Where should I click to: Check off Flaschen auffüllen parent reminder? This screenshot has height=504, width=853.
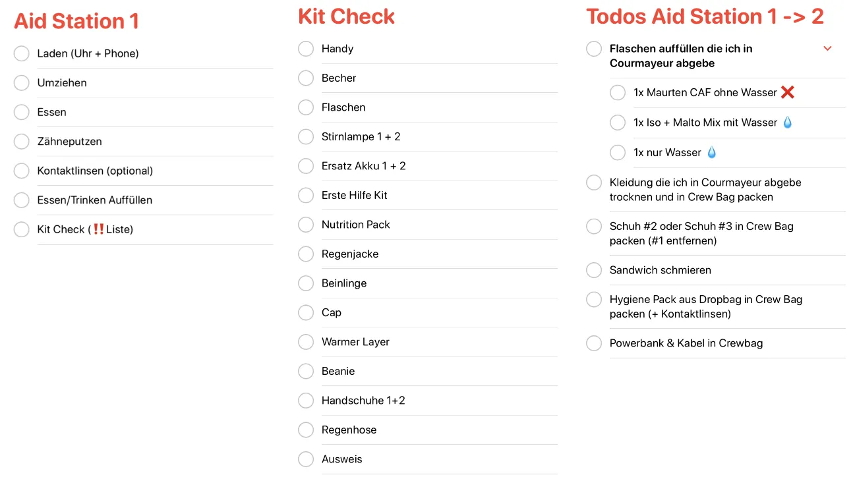(x=594, y=49)
